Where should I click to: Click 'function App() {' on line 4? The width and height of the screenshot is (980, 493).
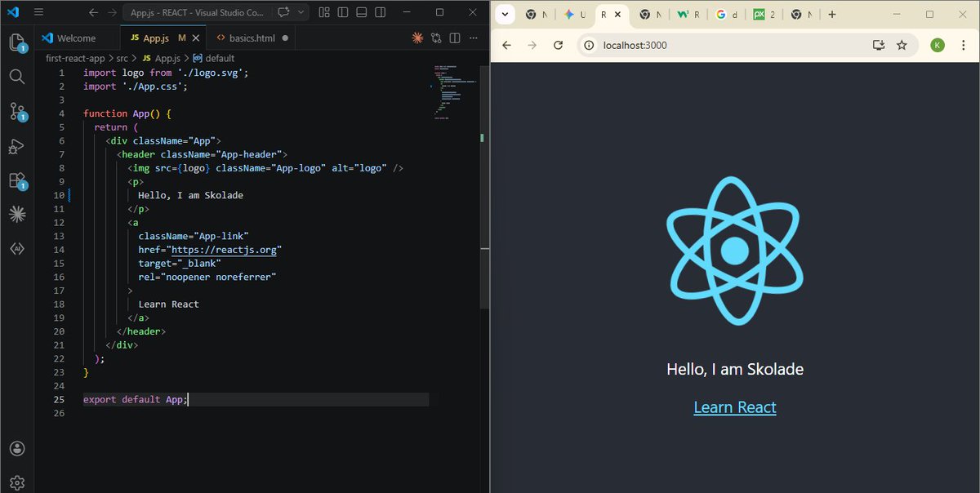pos(127,113)
